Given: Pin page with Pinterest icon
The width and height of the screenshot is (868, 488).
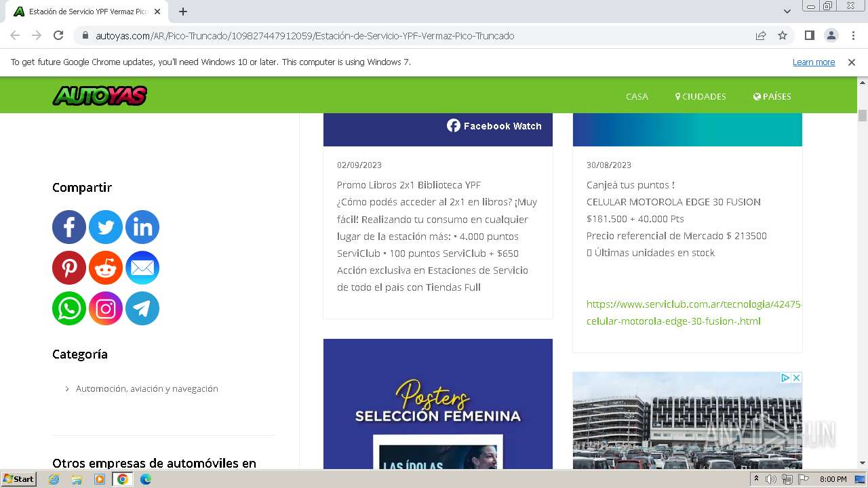Looking at the screenshot, I should (x=69, y=268).
